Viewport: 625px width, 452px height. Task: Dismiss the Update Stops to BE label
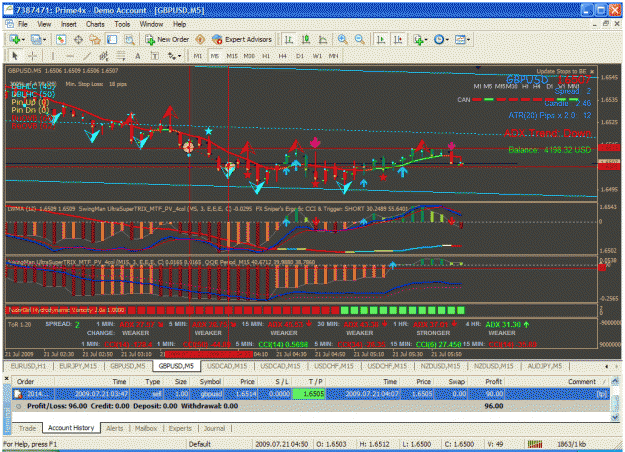pyautogui.click(x=592, y=72)
